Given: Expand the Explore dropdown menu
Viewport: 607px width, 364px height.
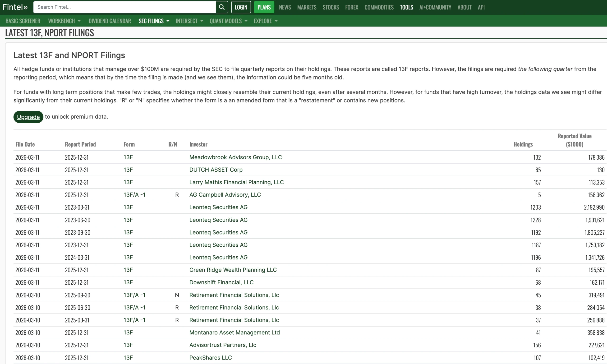Looking at the screenshot, I should pos(265,21).
